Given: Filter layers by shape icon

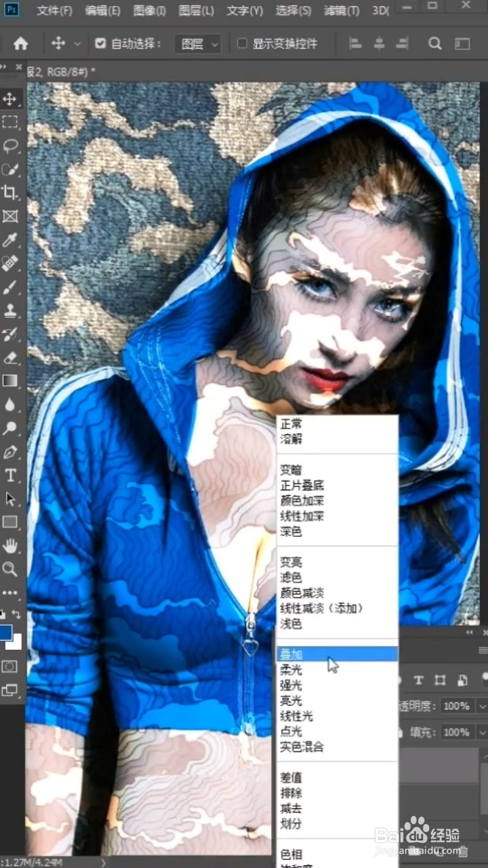Looking at the screenshot, I should coord(440,680).
